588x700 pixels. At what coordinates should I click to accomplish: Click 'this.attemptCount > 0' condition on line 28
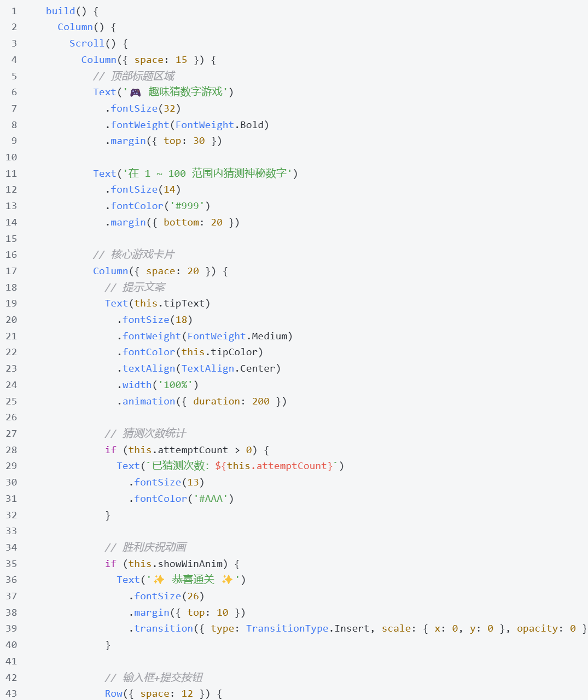[x=190, y=450]
